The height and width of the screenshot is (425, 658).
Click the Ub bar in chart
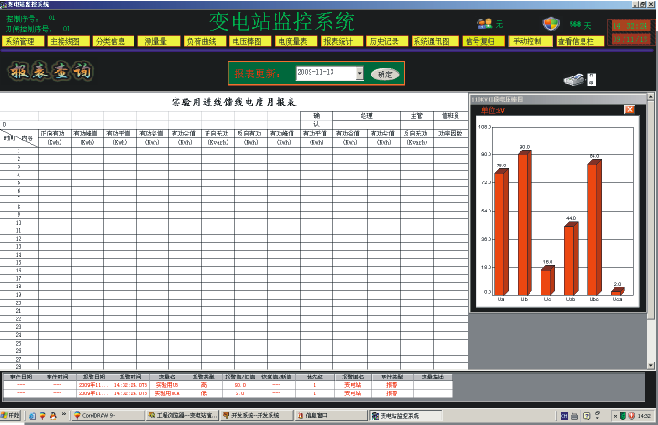pyautogui.click(x=524, y=221)
